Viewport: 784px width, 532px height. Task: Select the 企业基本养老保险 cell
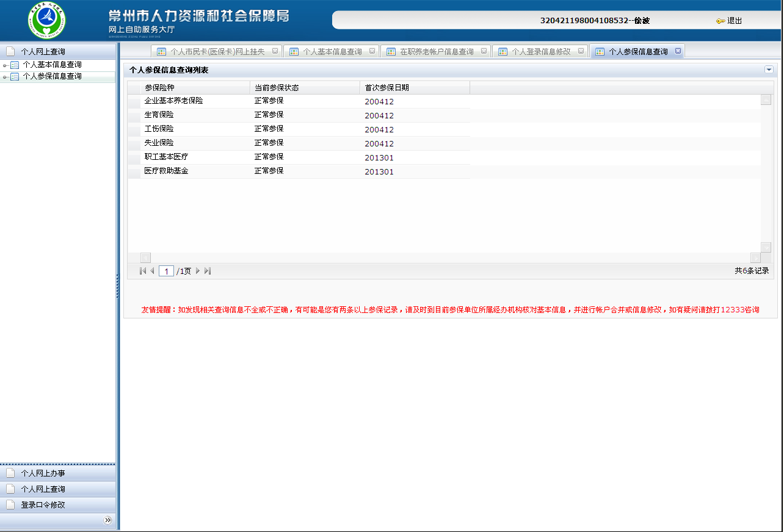(x=195, y=101)
